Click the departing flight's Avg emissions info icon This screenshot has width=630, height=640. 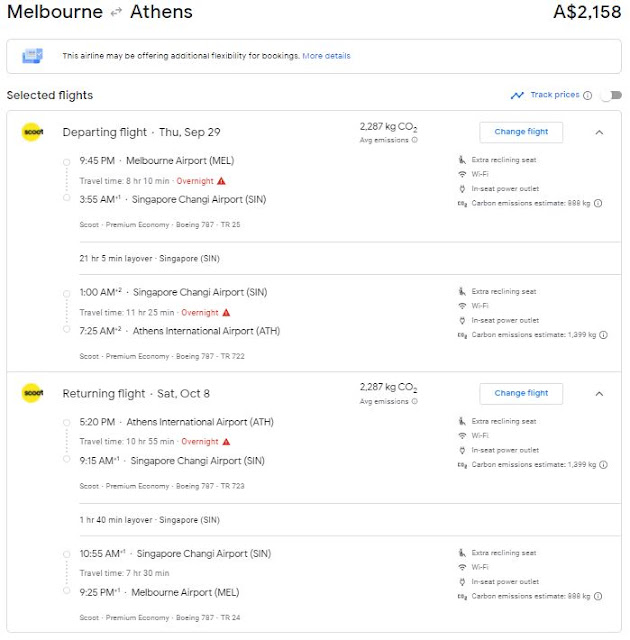(x=415, y=140)
